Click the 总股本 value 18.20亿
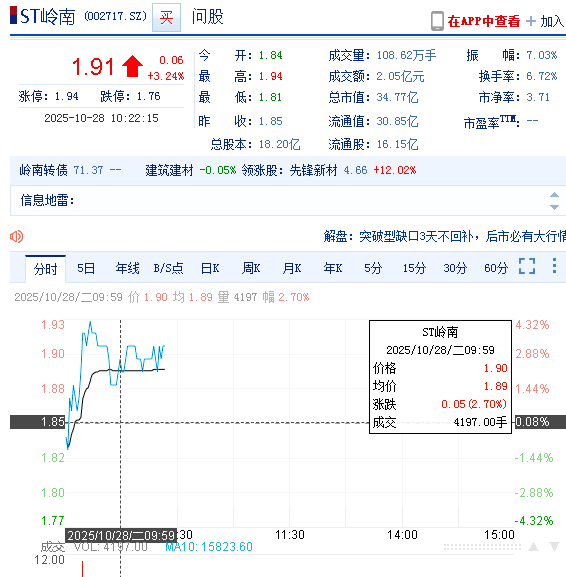566x577 pixels. 279,144
